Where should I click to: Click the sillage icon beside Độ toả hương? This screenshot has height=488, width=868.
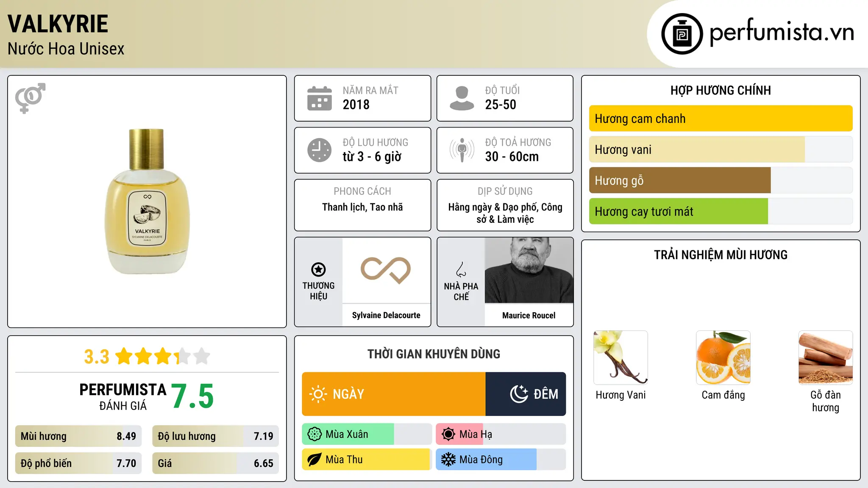pyautogui.click(x=462, y=150)
